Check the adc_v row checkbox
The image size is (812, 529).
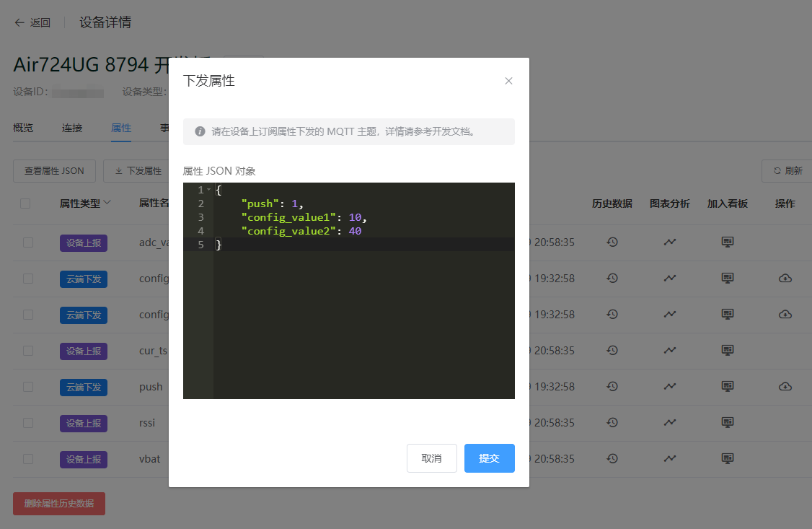(28, 242)
